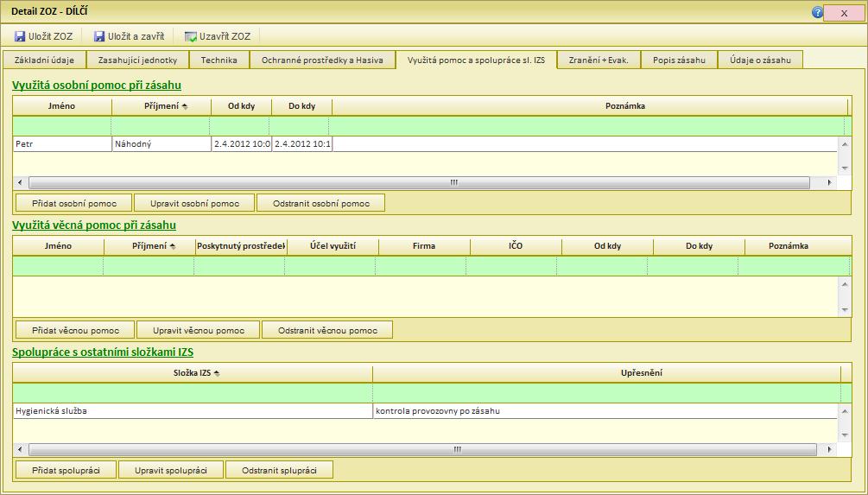Image resolution: width=868 pixels, height=495 pixels.
Task: Open help via blue question mark icon
Action: pyautogui.click(x=817, y=13)
